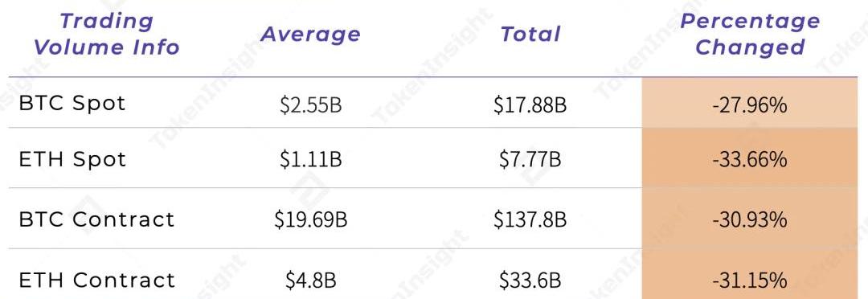Click the Trading Volume Info column header
The height and width of the screenshot is (299, 868).
click(106, 34)
